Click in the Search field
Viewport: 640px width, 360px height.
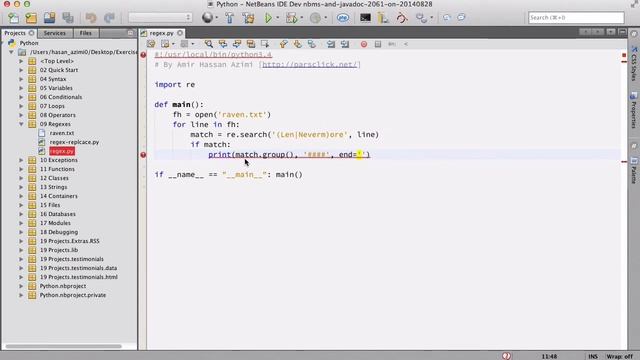click(x=576, y=18)
